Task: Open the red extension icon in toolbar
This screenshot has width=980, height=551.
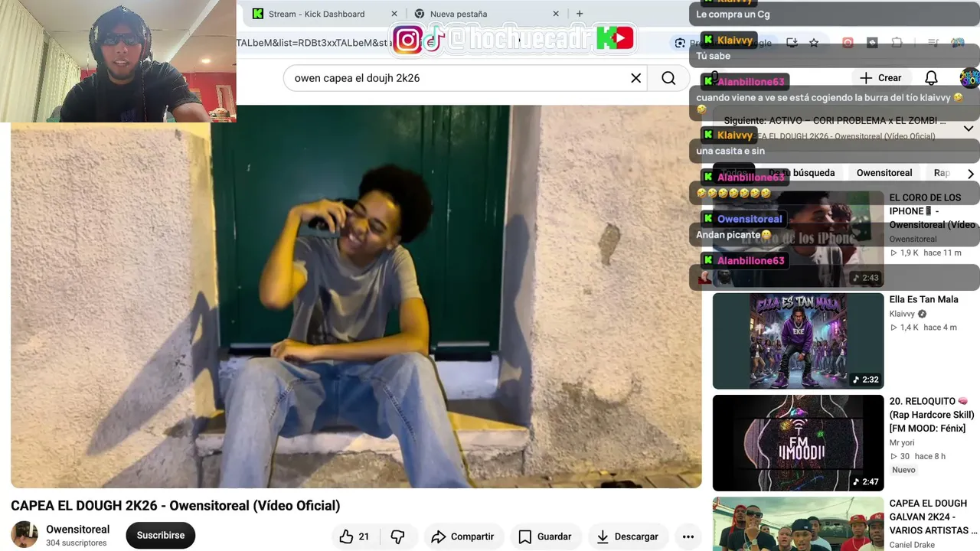Action: pos(848,43)
